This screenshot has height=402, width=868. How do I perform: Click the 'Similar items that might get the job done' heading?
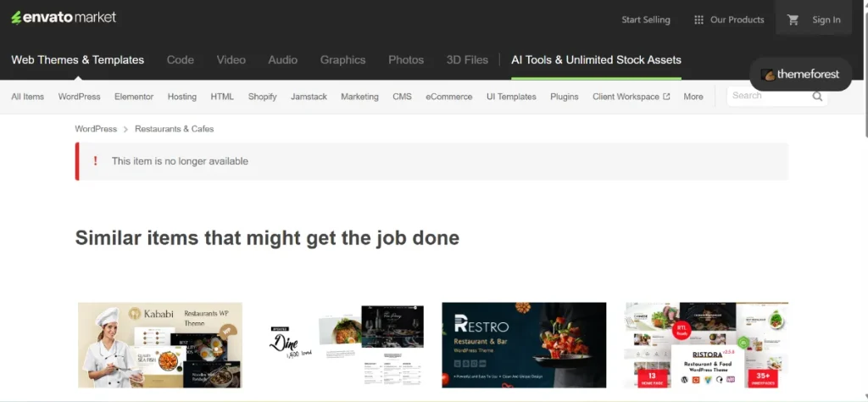(267, 237)
